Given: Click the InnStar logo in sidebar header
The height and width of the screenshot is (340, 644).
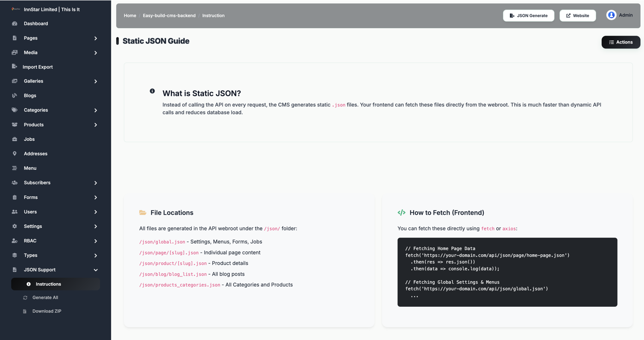Looking at the screenshot, I should (16, 9).
